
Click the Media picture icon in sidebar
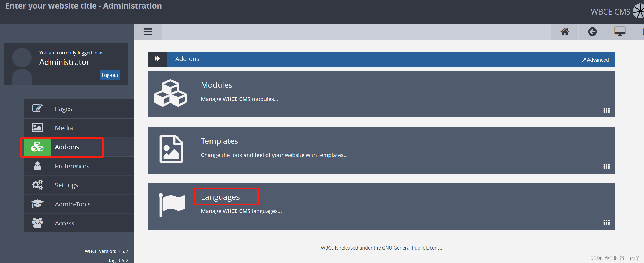(x=37, y=128)
